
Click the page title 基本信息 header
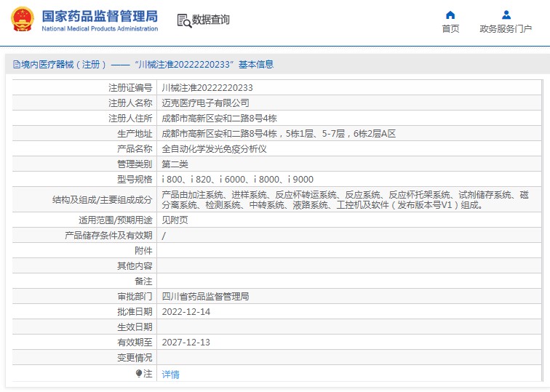click(x=256, y=65)
